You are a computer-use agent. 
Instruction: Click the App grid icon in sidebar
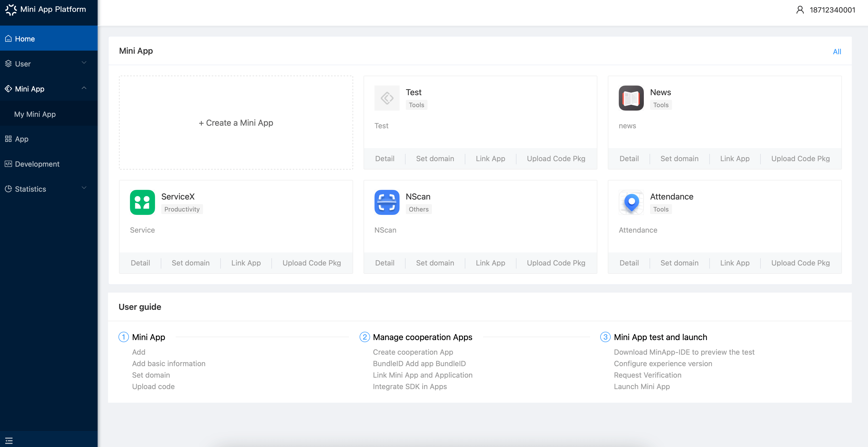(8, 139)
